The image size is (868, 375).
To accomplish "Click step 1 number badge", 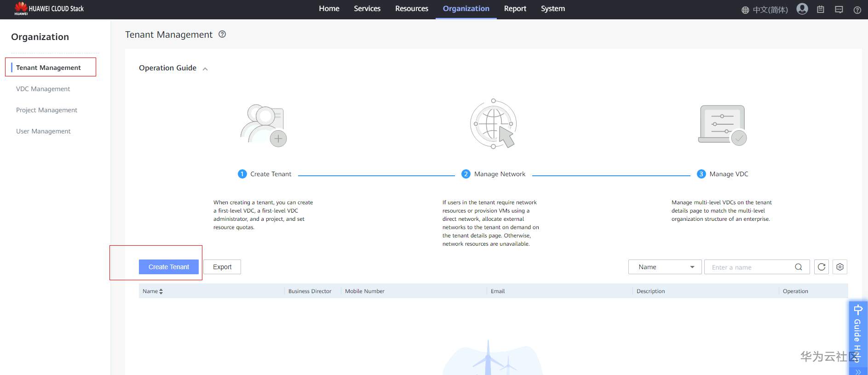I will 242,174.
